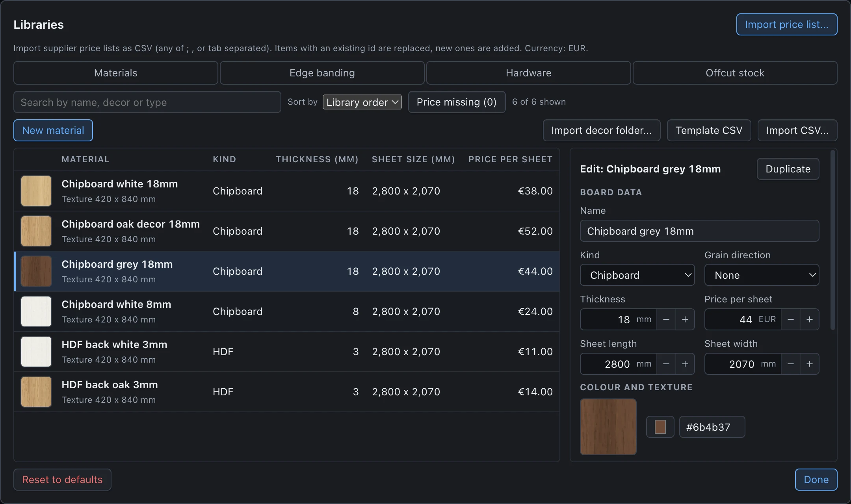Click the Thickness value 18 field
The height and width of the screenshot is (504, 851).
coord(618,319)
